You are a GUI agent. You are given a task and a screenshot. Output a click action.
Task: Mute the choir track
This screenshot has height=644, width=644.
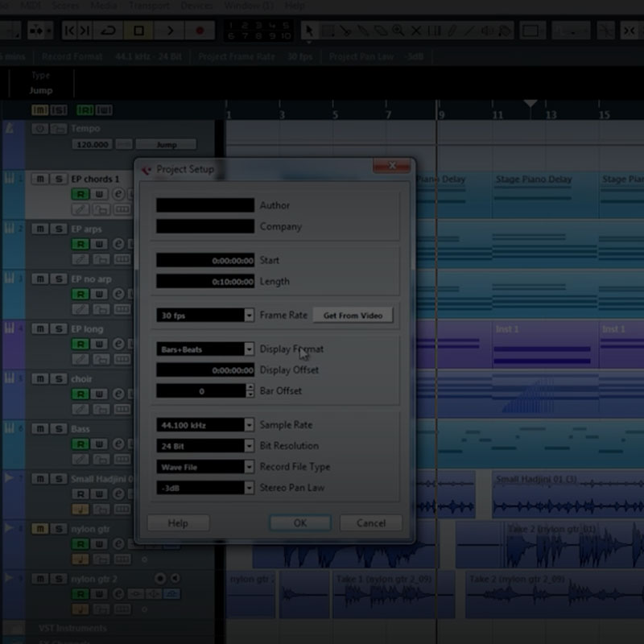[x=40, y=378]
